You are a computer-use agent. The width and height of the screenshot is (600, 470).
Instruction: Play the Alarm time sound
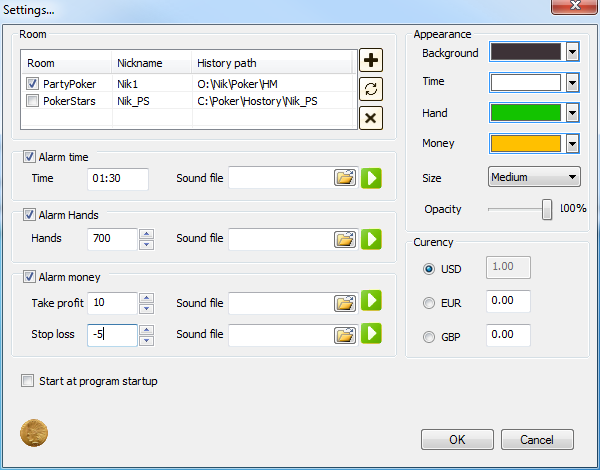(x=372, y=179)
